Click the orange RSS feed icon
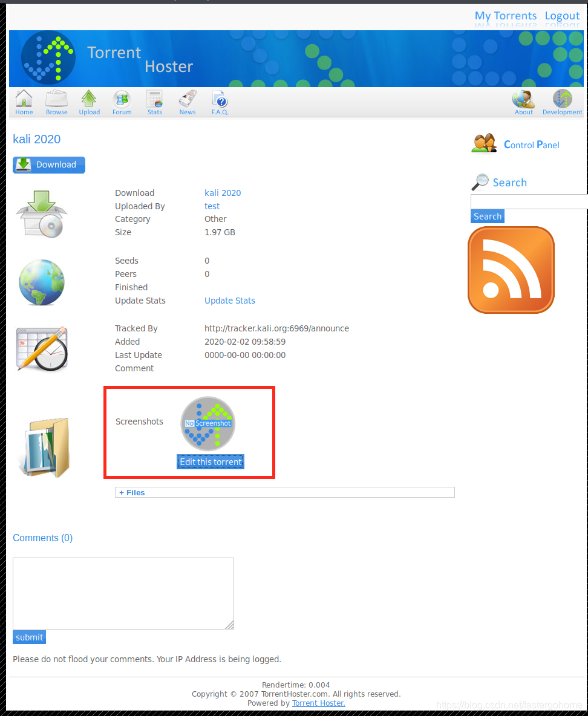This screenshot has height=716, width=588. tap(511, 270)
